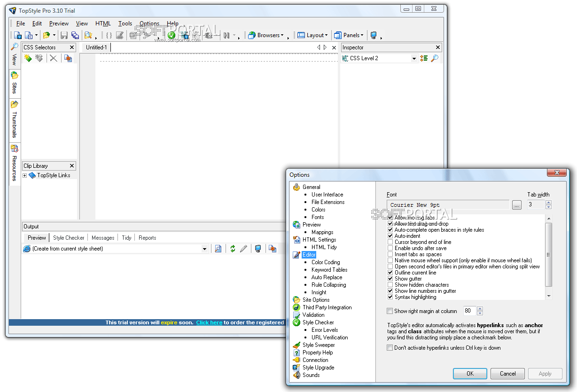Open the File menu

click(21, 24)
